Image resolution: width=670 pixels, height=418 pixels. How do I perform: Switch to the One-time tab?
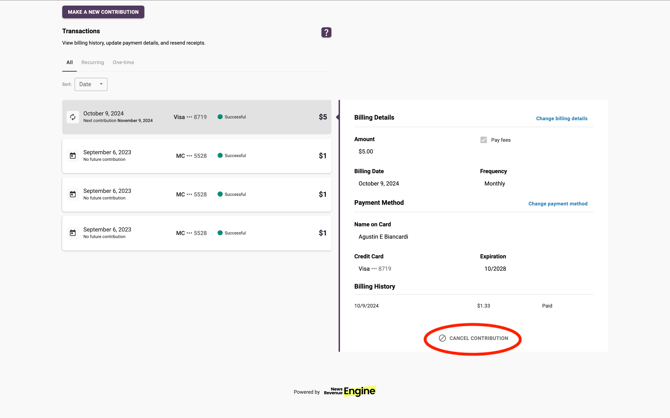[123, 62]
